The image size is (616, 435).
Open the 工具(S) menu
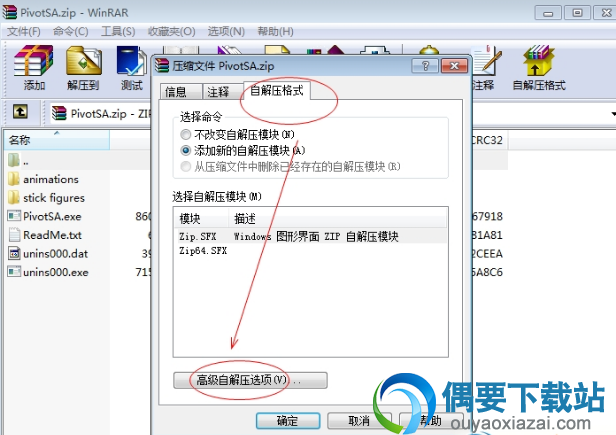tap(118, 31)
